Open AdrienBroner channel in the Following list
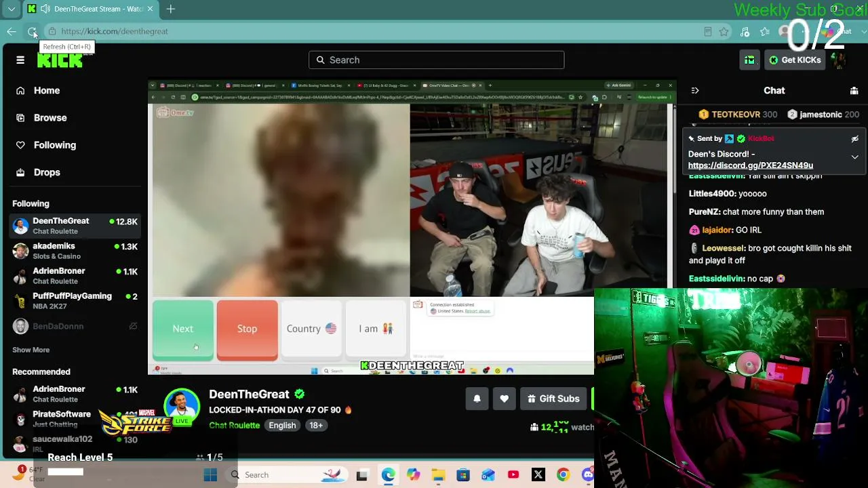This screenshot has width=868, height=488. click(x=75, y=276)
